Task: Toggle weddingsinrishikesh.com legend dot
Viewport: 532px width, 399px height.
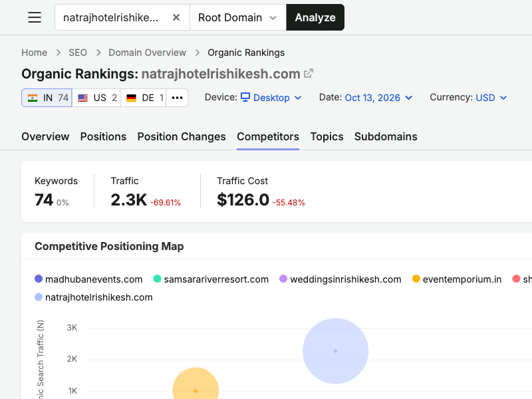Action: point(283,279)
